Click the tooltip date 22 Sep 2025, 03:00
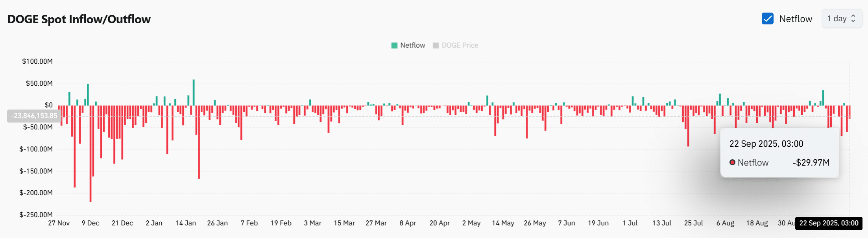The image size is (868, 238). pyautogui.click(x=766, y=144)
